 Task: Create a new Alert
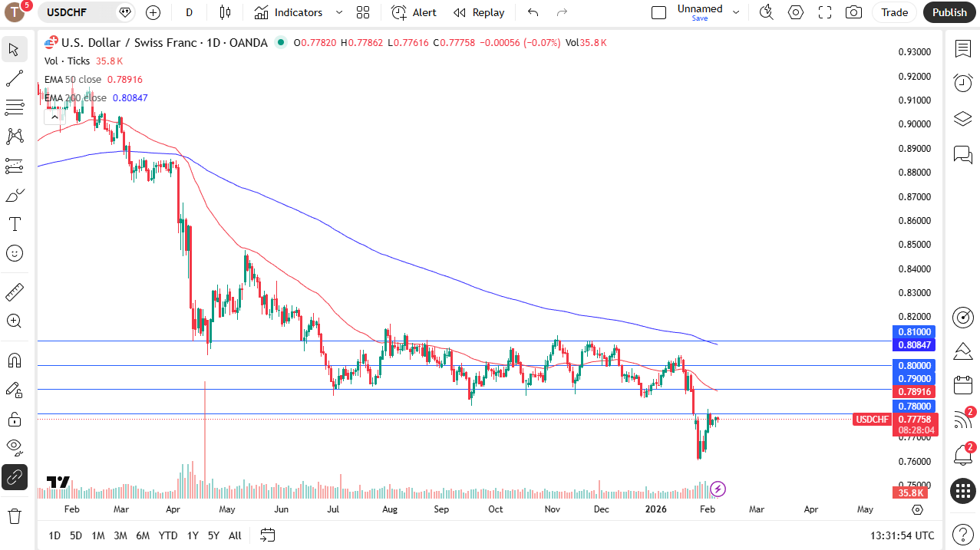(414, 12)
